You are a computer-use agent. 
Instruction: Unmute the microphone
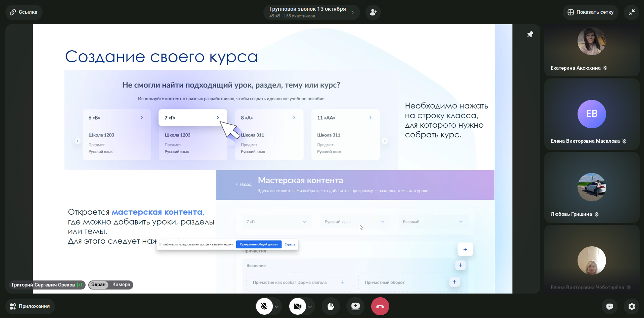[264, 306]
